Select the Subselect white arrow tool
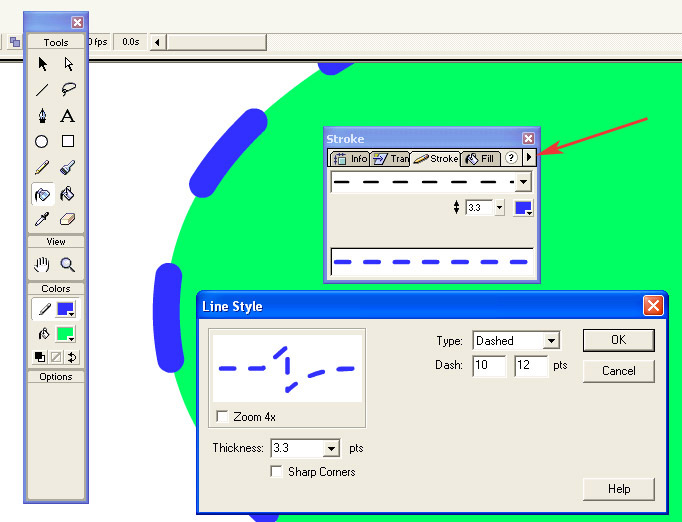Viewport: 682px width, 522px height. (68, 64)
